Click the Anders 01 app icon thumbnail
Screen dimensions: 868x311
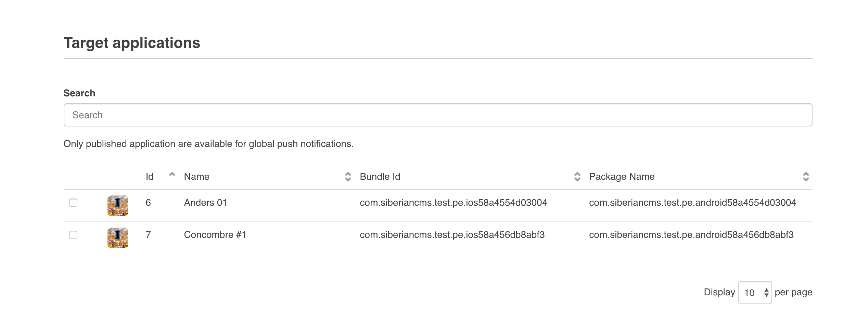click(118, 206)
